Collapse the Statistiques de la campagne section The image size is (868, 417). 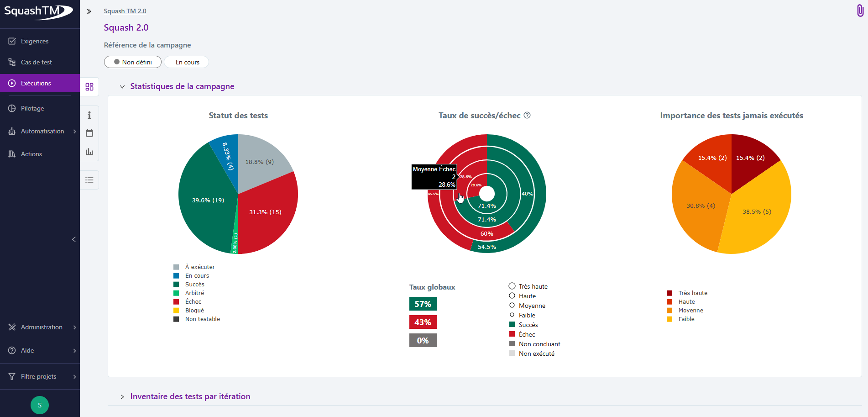pos(122,87)
